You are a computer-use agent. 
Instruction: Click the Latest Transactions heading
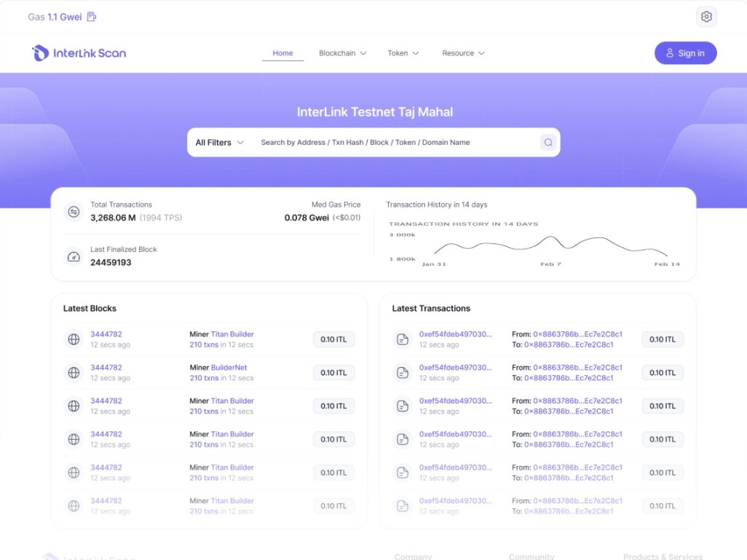pos(431,308)
